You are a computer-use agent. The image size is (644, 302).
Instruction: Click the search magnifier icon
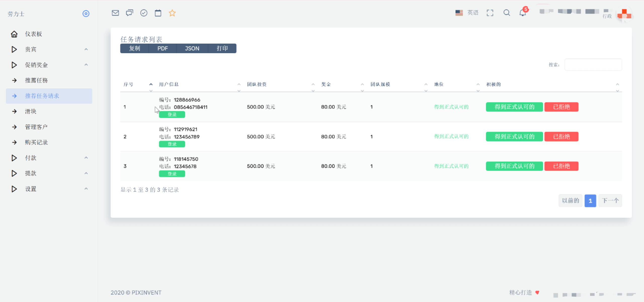tap(507, 13)
